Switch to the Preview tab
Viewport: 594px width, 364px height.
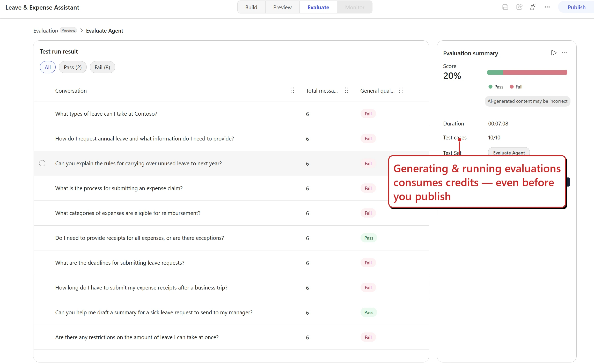click(x=282, y=7)
